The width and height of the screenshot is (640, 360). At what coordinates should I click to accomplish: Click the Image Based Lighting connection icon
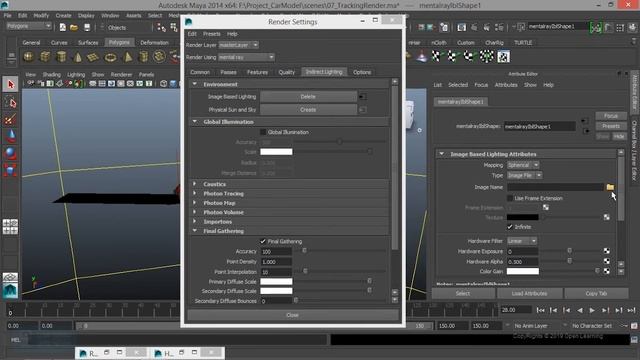tap(362, 97)
